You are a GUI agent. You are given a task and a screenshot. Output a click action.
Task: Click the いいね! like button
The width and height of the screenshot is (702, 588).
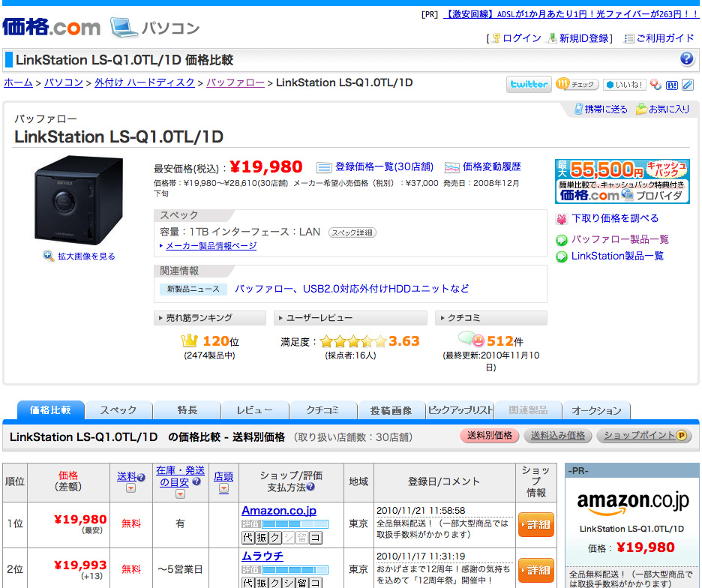[x=625, y=85]
